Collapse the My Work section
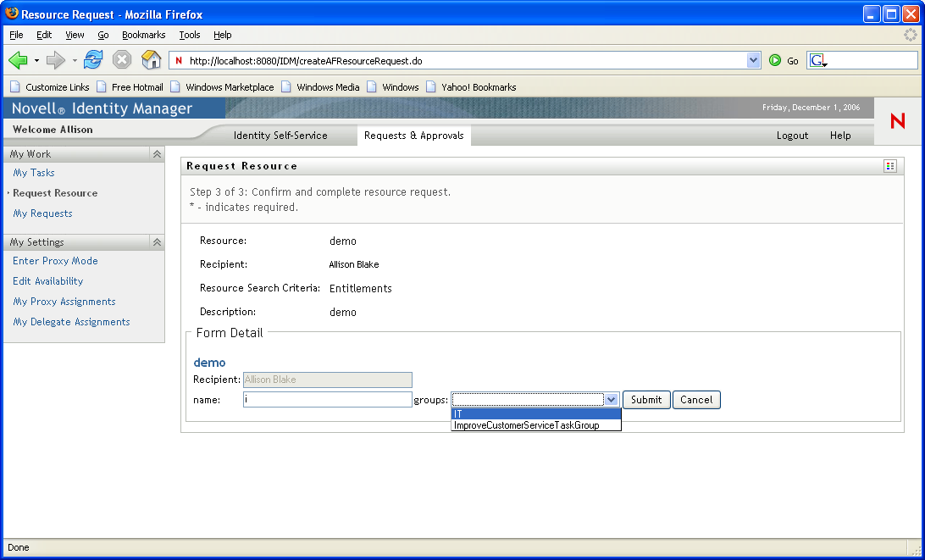The image size is (925, 560). [157, 154]
